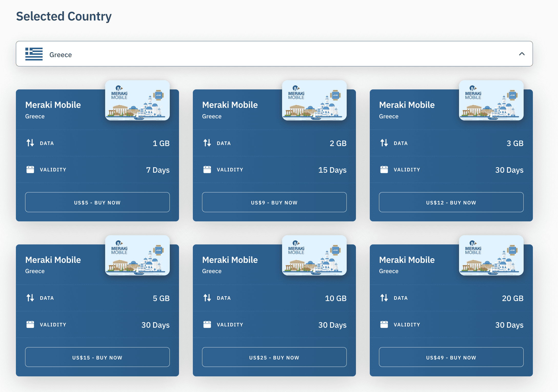
Task: Buy the 3 GB plan for US$12
Action: [451, 202]
